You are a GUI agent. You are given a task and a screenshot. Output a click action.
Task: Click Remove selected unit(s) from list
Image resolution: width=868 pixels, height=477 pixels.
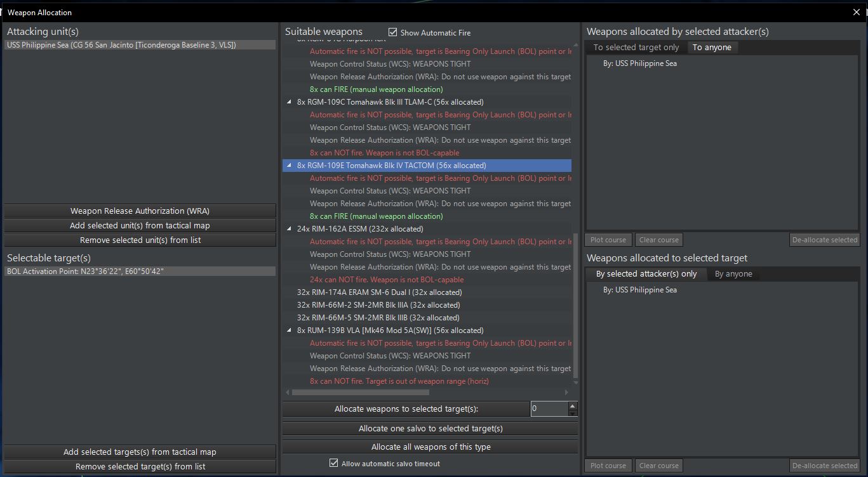coord(140,240)
